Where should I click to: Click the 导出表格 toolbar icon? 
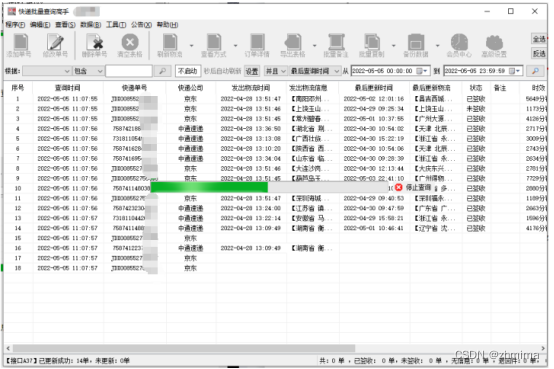pos(293,43)
